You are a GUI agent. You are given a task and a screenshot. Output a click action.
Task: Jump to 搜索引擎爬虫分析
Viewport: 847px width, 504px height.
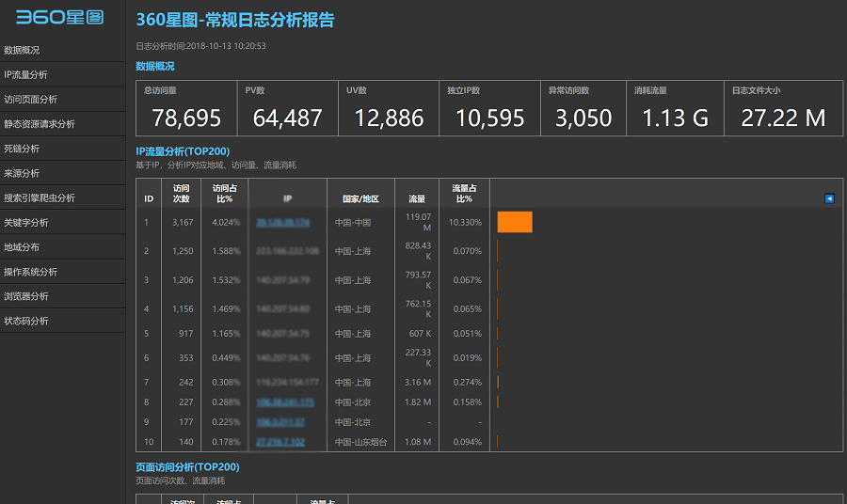coord(40,198)
